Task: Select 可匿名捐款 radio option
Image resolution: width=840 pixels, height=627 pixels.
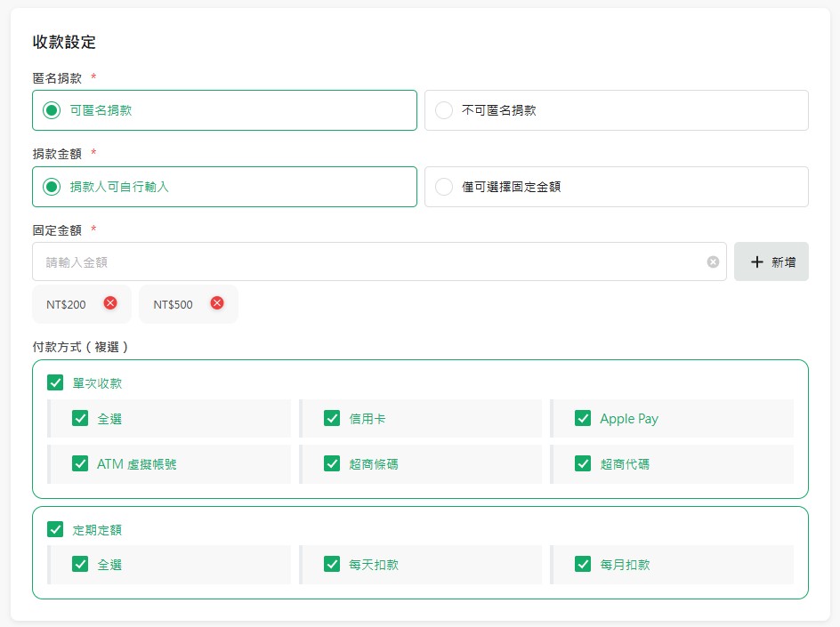Action: 52,111
